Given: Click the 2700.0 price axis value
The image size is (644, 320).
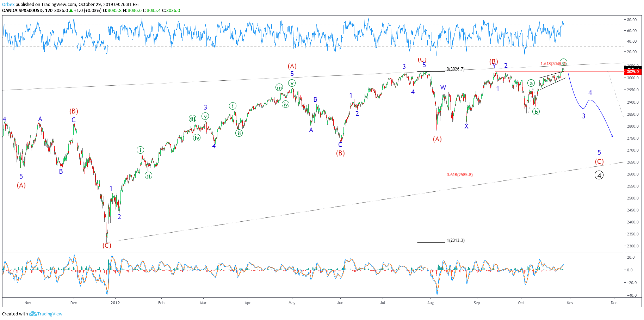Looking at the screenshot, I should tap(633, 150).
